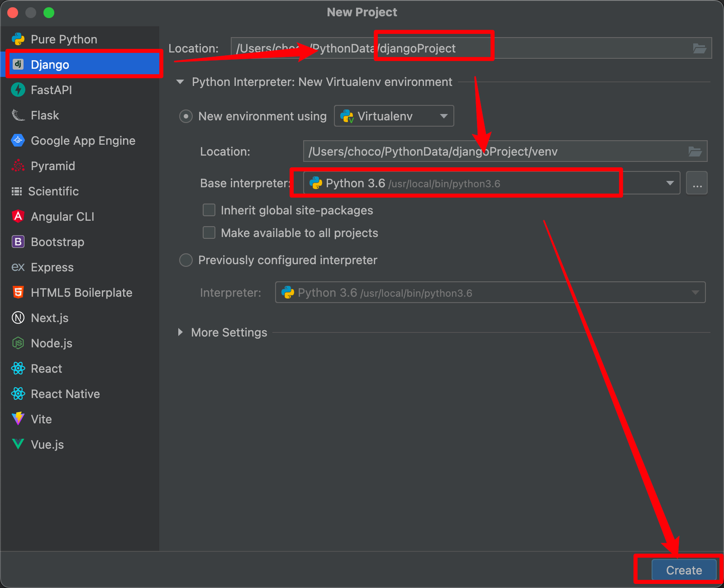Select the Bootstrap project icon
Screen dimensions: 724x588
click(18, 242)
